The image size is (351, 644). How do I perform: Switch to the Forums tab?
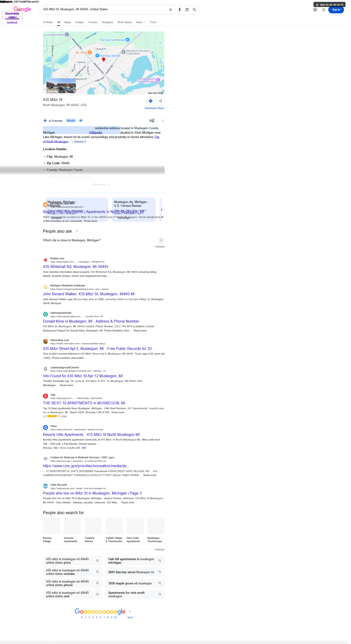pyautogui.click(x=93, y=22)
